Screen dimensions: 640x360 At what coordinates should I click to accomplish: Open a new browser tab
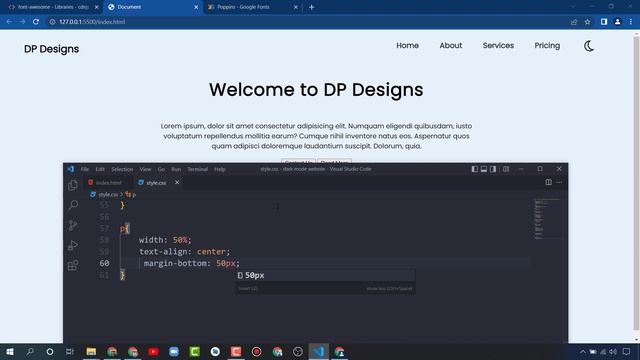(x=311, y=7)
